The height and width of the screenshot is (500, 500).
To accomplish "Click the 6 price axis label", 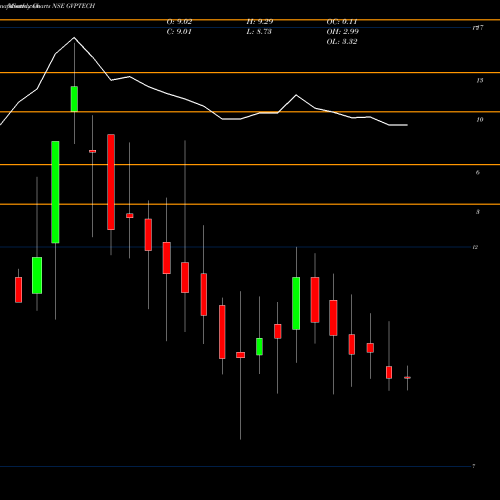I will [x=478, y=172].
